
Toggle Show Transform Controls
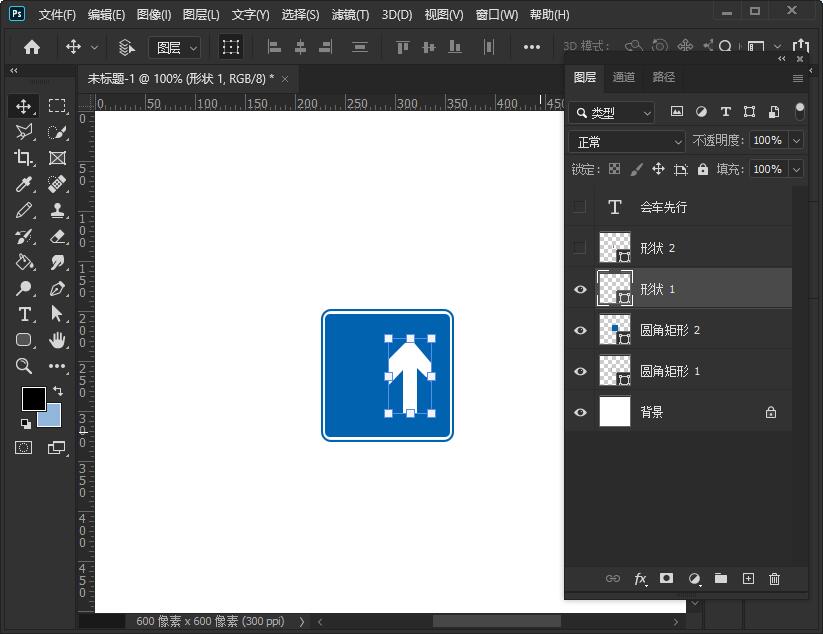point(230,47)
